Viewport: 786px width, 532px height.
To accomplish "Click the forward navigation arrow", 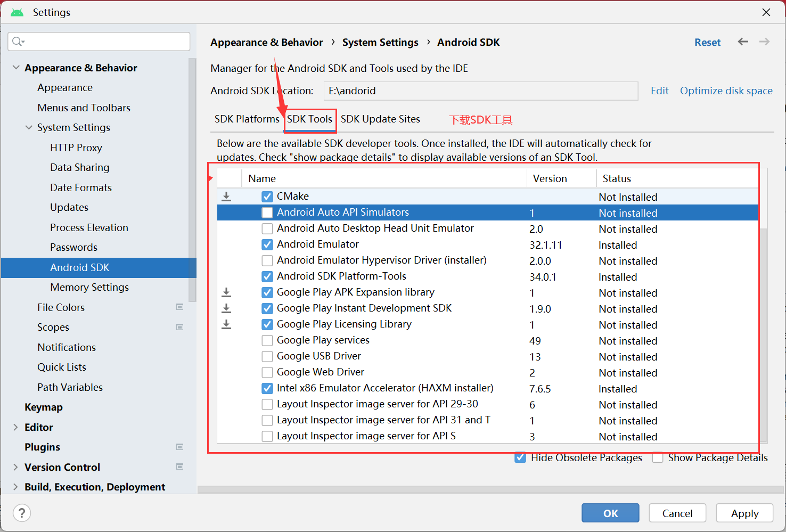I will 764,42.
